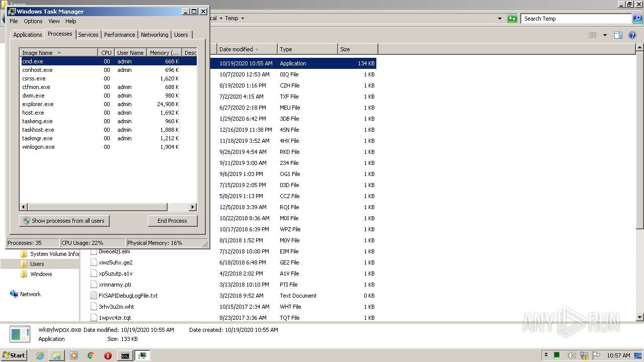644x362 pixels.
Task: Open the Help menu in Task Manager
Action: 71,21
